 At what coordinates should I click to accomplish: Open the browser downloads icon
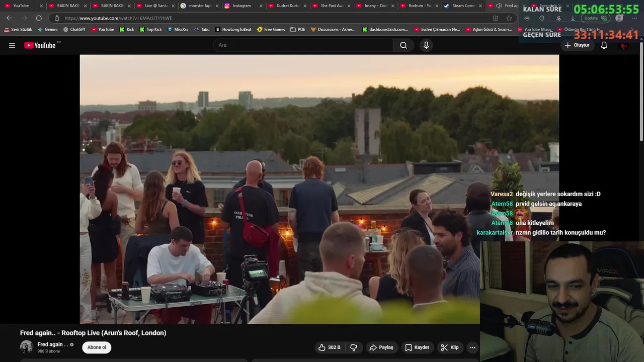[573, 18]
